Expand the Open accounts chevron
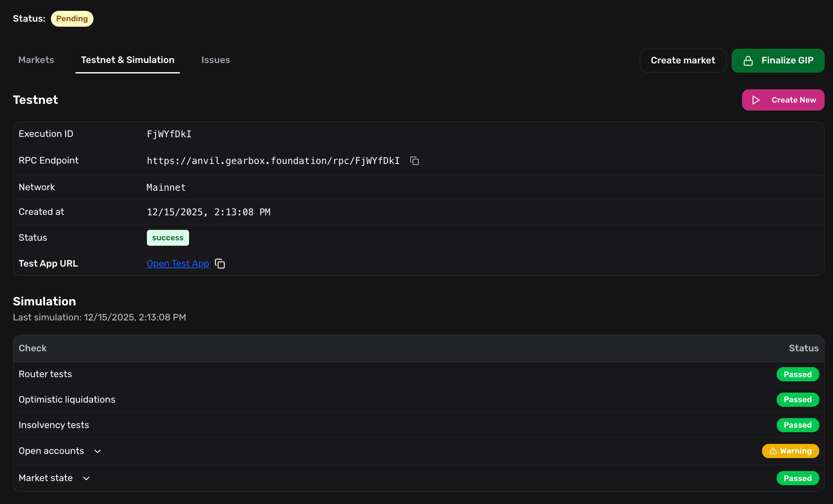Viewport: 833px width, 504px height. 98,451
